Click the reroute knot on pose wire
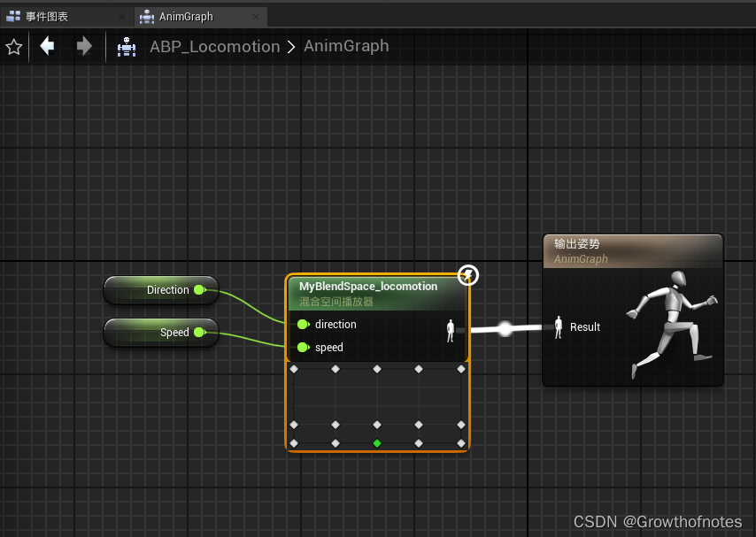This screenshot has width=756, height=537. (505, 329)
